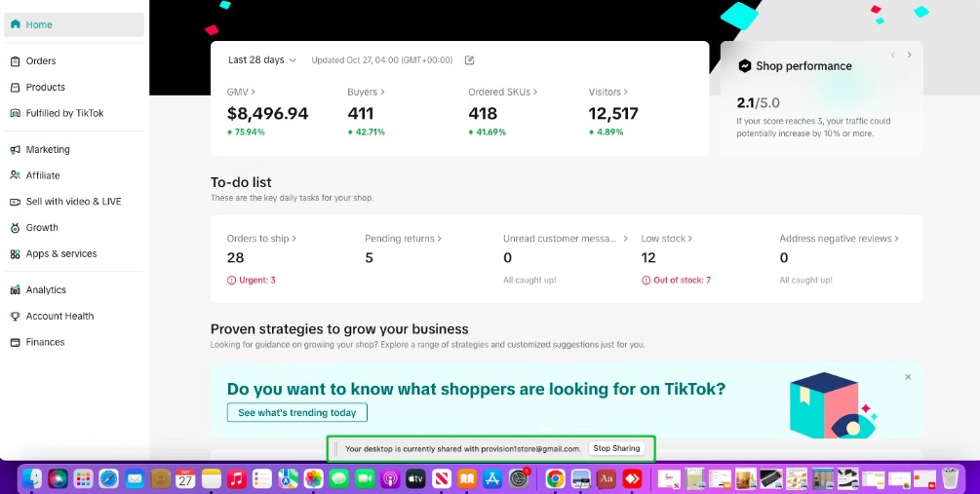Open Notes from the Dock
Image resolution: width=980 pixels, height=494 pixels.
212,479
